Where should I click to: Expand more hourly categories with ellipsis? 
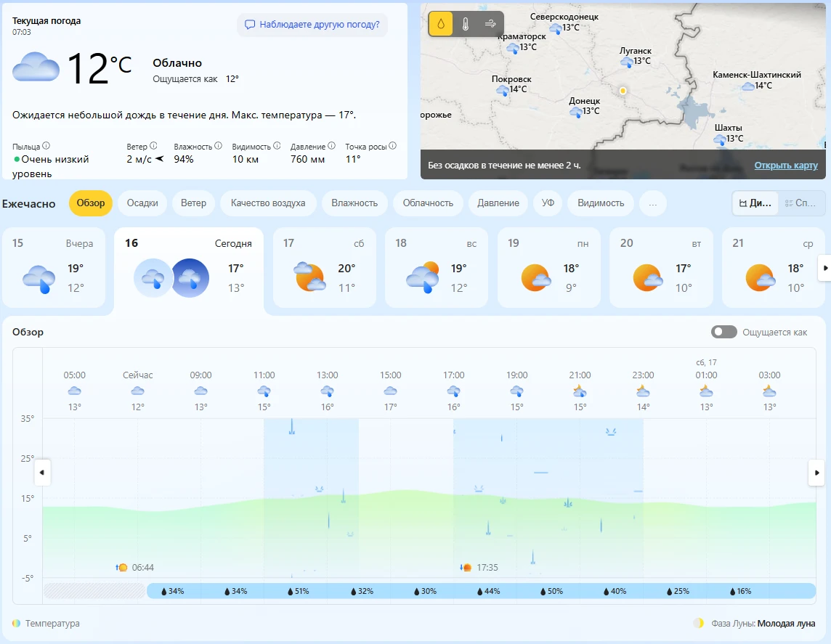click(653, 203)
